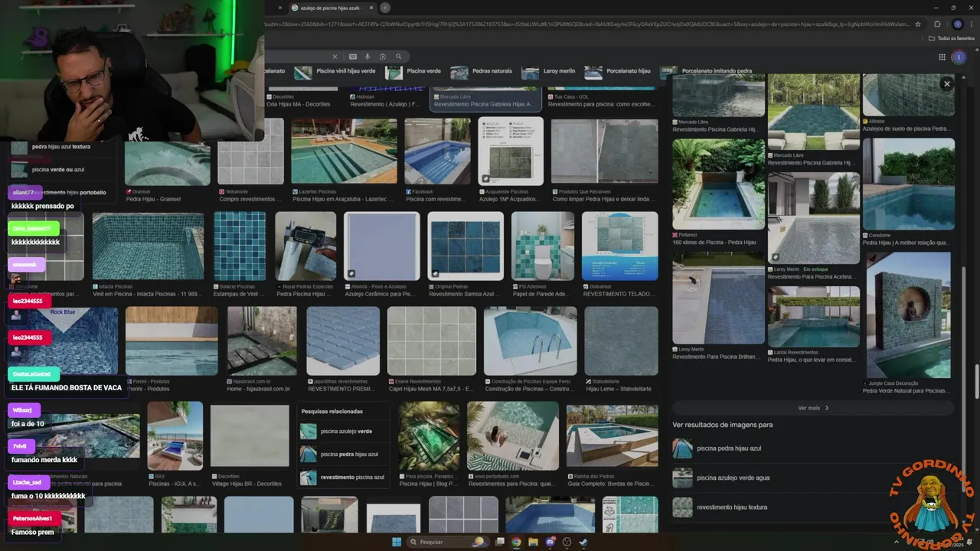980x551 pixels.
Task: Close the 'azulejo de piscina hijau' tab
Action: [373, 8]
